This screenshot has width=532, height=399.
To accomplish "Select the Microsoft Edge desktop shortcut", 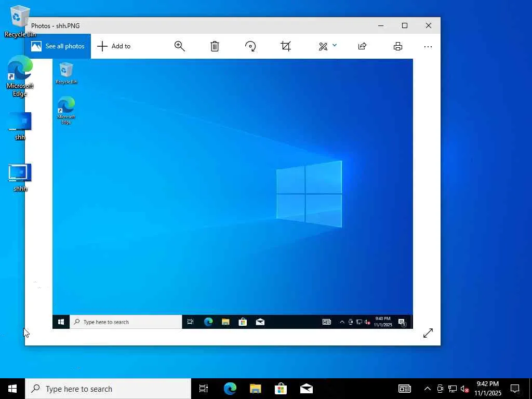I will click(x=20, y=76).
